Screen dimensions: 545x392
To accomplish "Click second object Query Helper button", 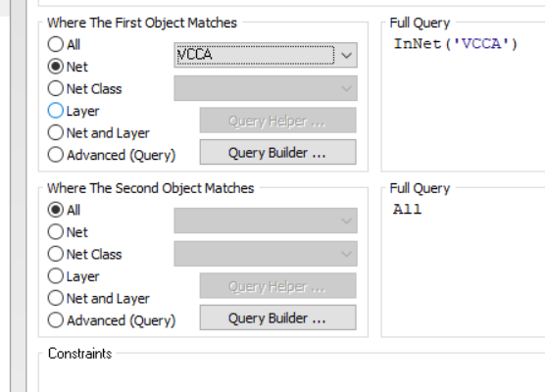I will [277, 285].
